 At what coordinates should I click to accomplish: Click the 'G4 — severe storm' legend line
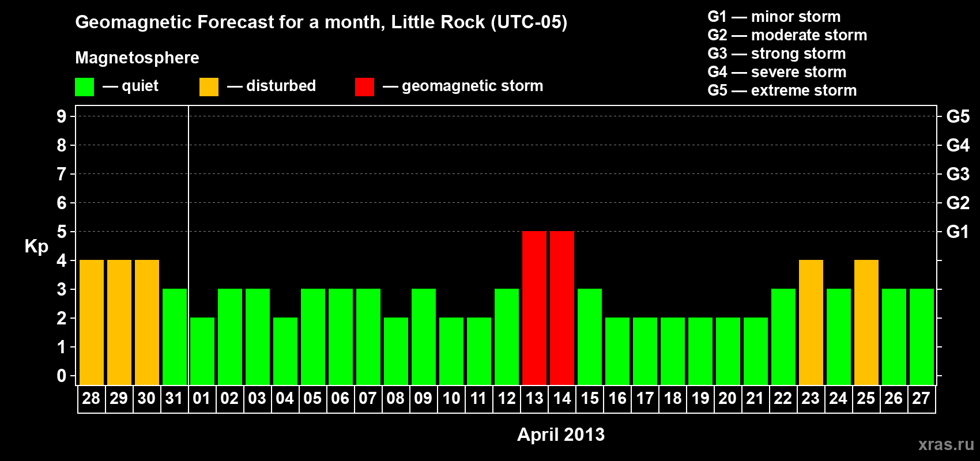pyautogui.click(x=777, y=72)
